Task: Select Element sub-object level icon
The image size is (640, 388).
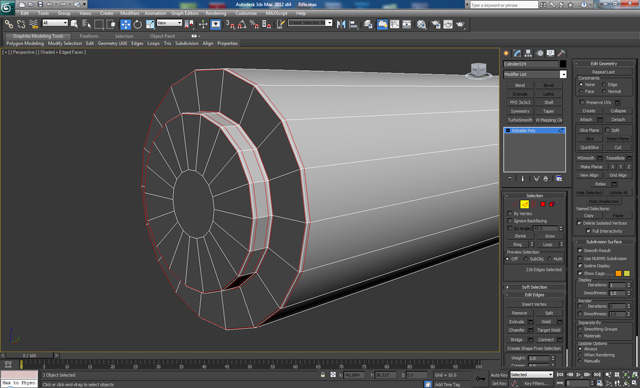Action: click(552, 204)
